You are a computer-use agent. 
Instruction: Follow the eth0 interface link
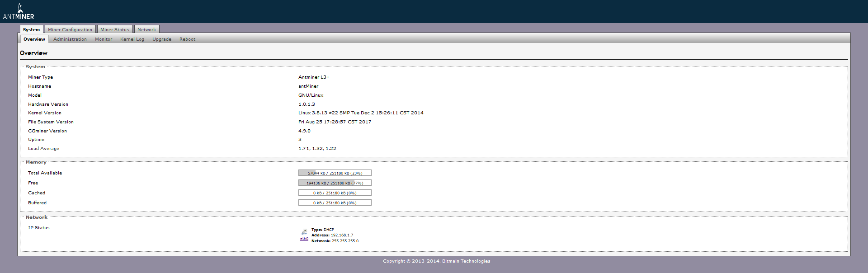point(304,239)
